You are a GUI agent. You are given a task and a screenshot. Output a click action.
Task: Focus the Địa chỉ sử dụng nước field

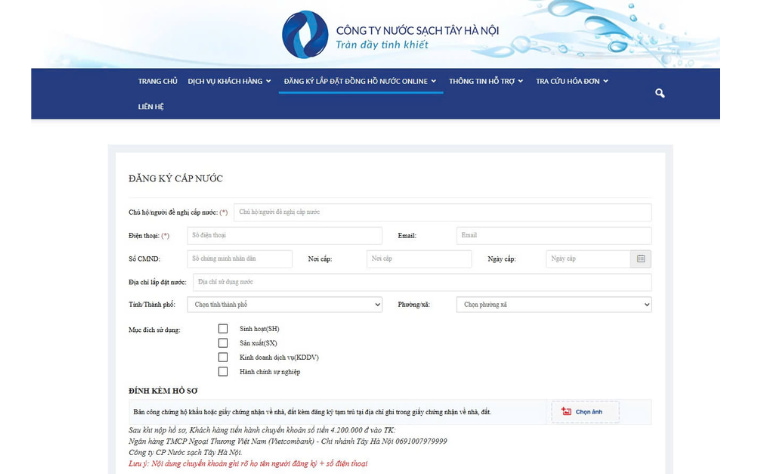point(422,282)
